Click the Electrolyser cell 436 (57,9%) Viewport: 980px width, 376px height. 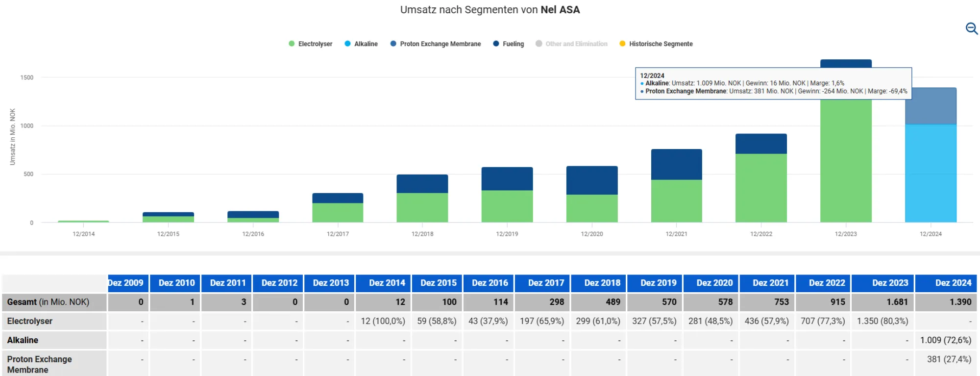pyautogui.click(x=767, y=321)
